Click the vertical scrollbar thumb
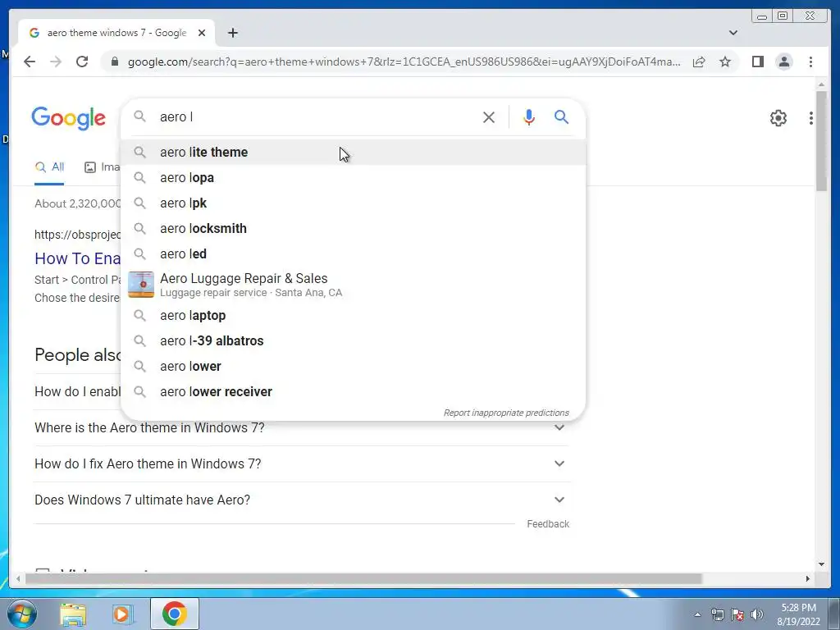Image resolution: width=840 pixels, height=630 pixels. pyautogui.click(x=821, y=141)
